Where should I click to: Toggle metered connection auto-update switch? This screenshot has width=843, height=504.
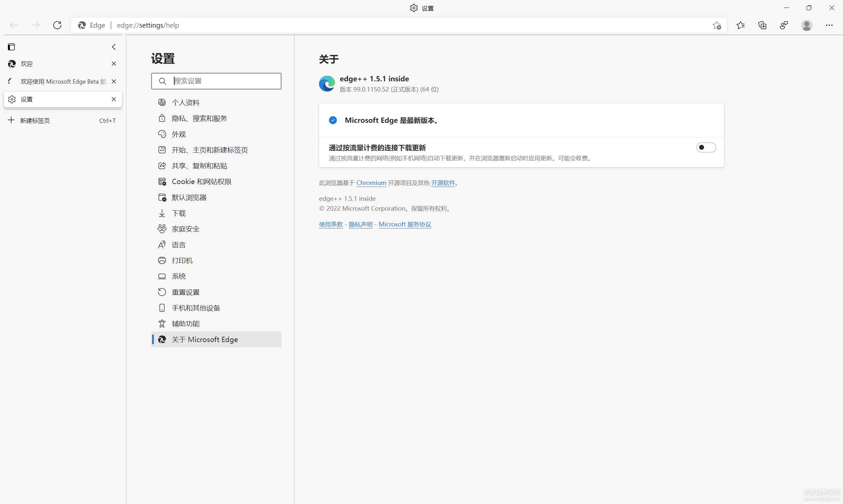(706, 147)
